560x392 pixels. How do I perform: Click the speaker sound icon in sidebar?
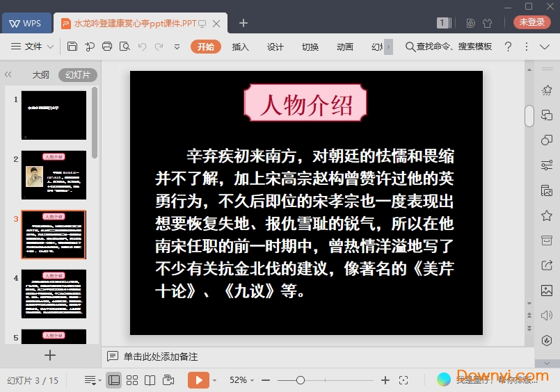pyautogui.click(x=547, y=316)
